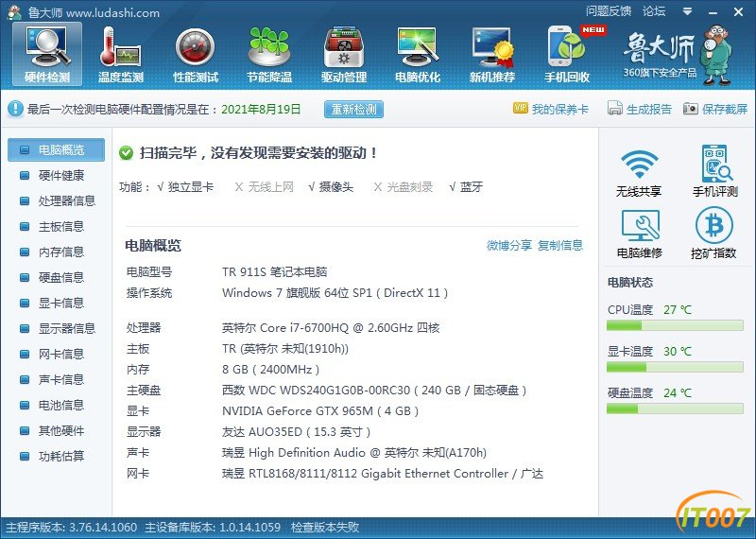Image resolution: width=756 pixels, height=539 pixels.
Task: Click the date 2021年8月19日
Action: (x=261, y=110)
